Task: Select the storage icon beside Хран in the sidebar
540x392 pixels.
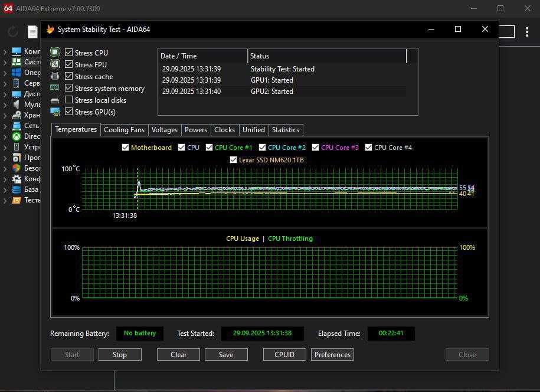Action: coord(16,115)
